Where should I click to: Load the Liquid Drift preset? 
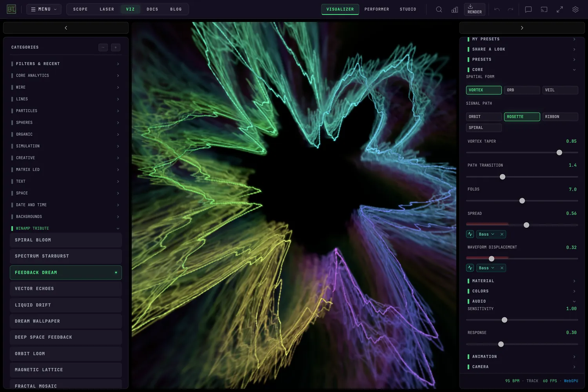click(x=66, y=305)
